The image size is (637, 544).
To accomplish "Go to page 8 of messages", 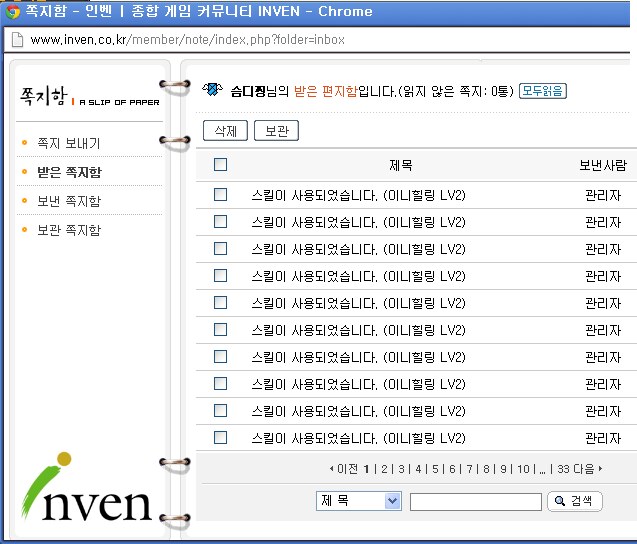I will [486, 469].
